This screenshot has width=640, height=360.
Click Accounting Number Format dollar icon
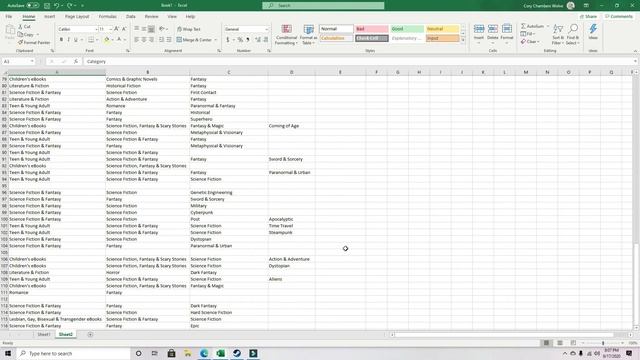coord(227,40)
